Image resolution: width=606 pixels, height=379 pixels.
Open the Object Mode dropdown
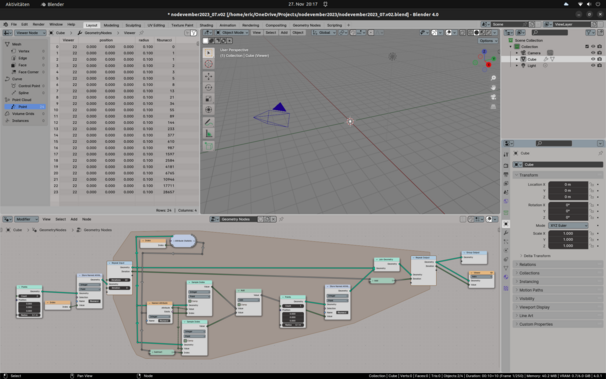pos(232,32)
